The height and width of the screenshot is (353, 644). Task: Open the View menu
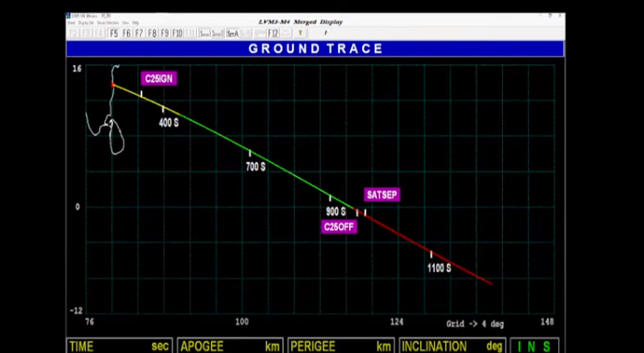coord(125,23)
